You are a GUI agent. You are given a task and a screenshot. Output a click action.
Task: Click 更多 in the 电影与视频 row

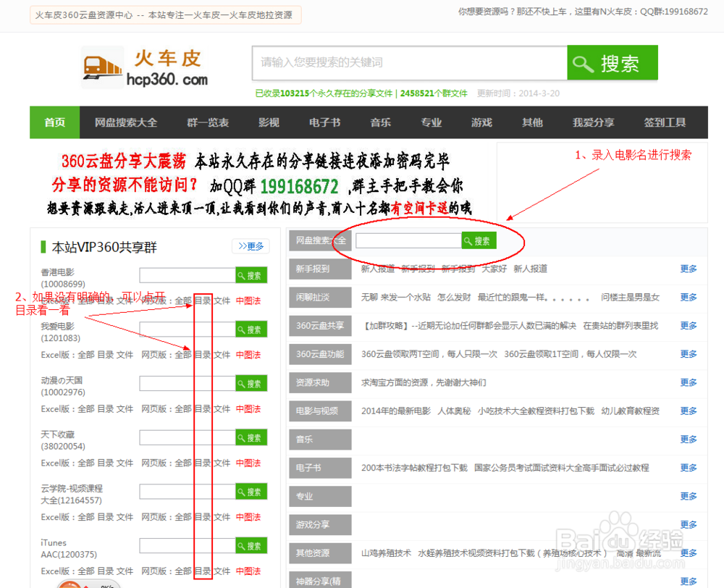[688, 411]
